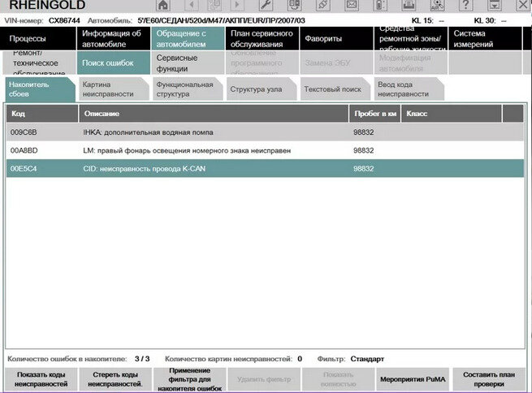Sort by Пробег в км column header

coord(375,114)
